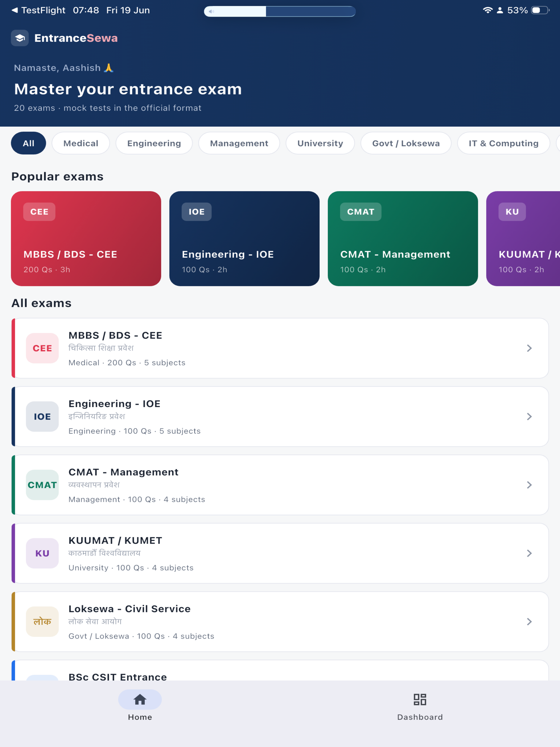Tap '20 exams · mock tests' subtitle
This screenshot has height=747, width=560.
[108, 108]
